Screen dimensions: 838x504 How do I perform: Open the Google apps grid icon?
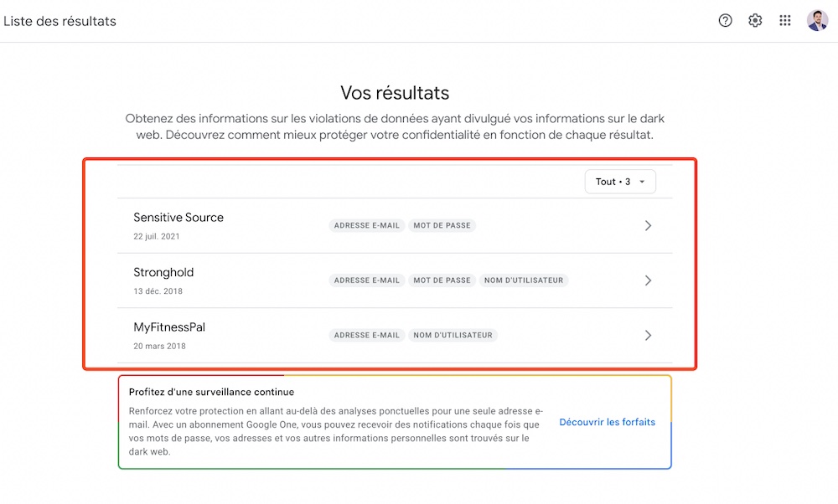click(785, 21)
